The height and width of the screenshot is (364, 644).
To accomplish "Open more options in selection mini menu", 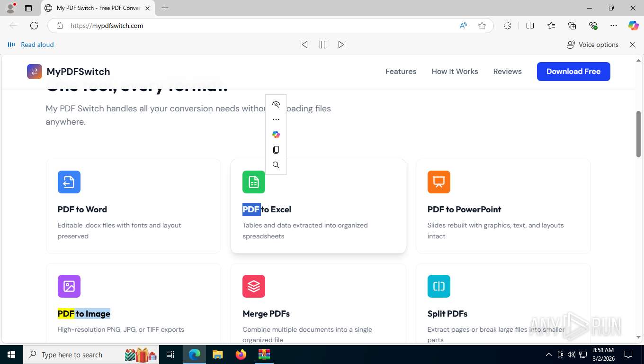I will 276,119.
